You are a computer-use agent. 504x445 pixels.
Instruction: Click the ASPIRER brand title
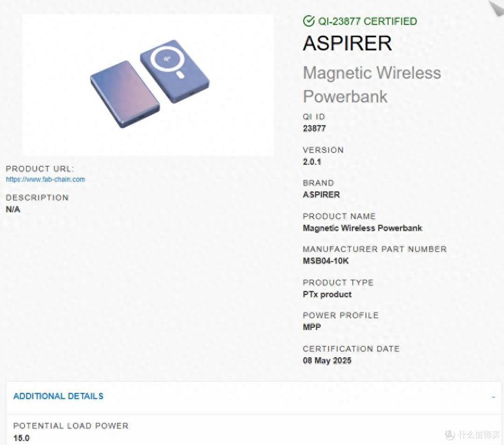pyautogui.click(x=348, y=43)
